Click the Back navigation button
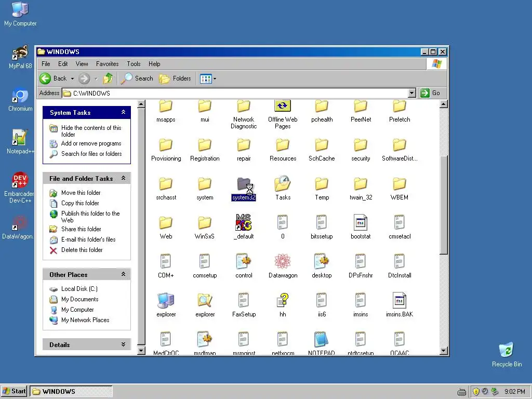The width and height of the screenshot is (532, 399). pos(54,78)
